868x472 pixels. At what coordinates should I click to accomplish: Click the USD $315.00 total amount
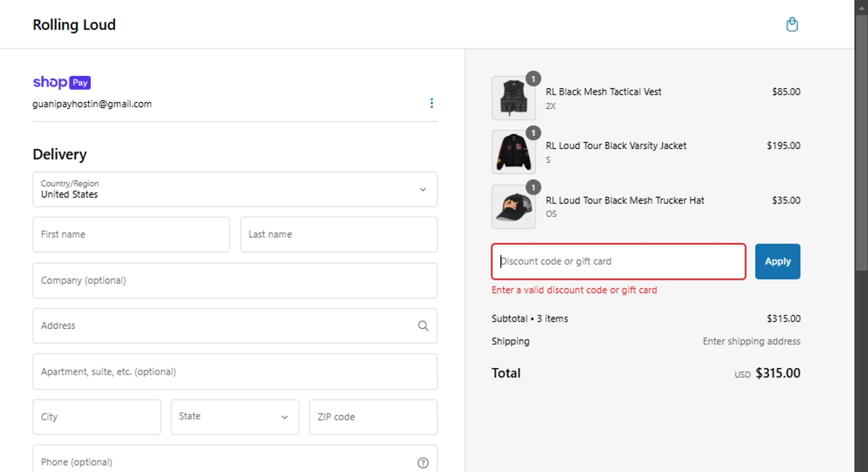click(x=767, y=373)
